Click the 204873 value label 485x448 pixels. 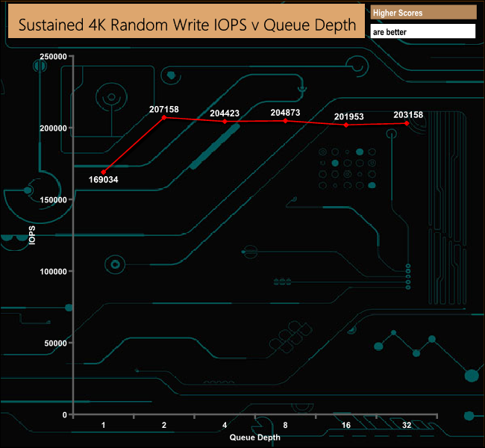coord(285,113)
